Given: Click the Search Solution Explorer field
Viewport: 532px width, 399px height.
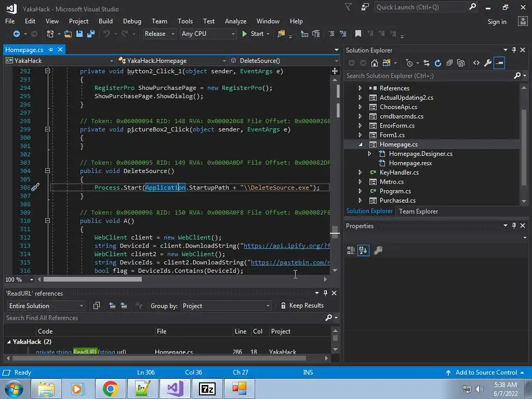Looking at the screenshot, I should 429,76.
